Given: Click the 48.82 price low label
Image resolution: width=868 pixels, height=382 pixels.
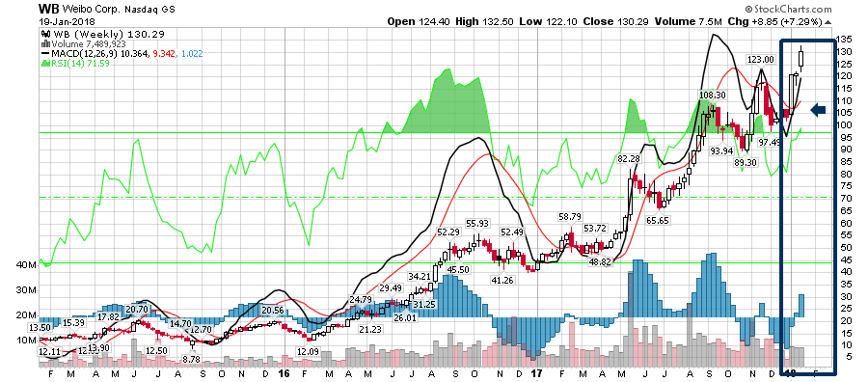Looking at the screenshot, I should 600,261.
